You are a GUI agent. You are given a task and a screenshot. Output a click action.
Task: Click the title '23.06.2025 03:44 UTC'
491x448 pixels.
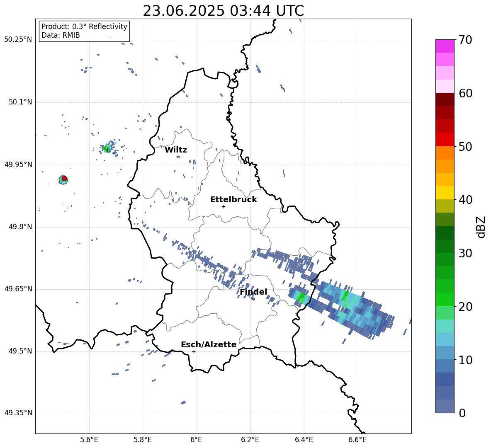223,11
